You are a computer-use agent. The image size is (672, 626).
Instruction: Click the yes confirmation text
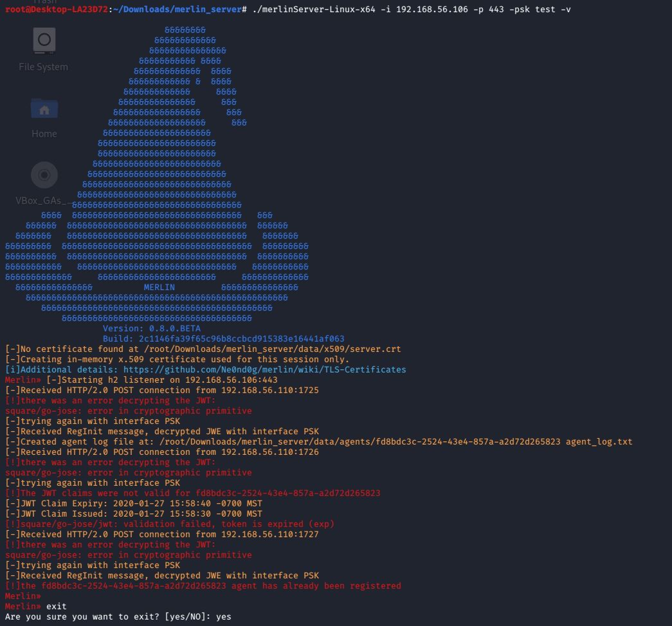[x=226, y=616]
